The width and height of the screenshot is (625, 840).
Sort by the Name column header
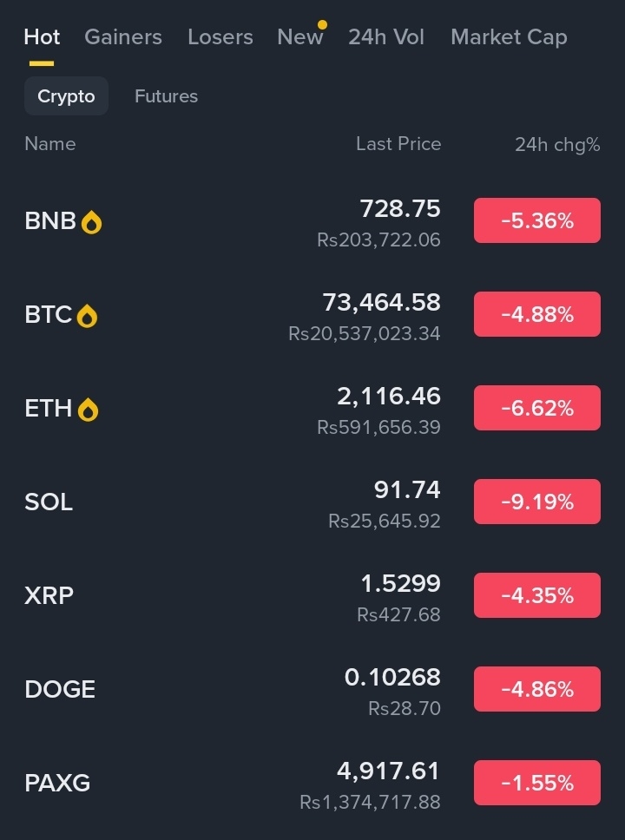pos(50,144)
